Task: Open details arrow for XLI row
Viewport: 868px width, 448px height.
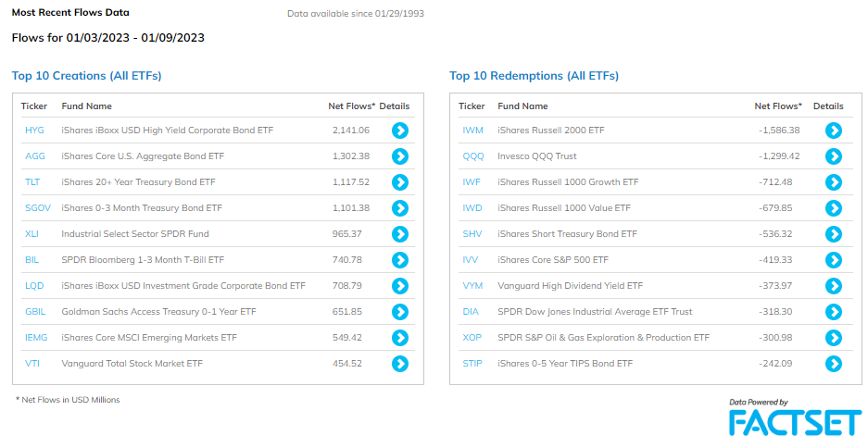Action: pyautogui.click(x=400, y=234)
